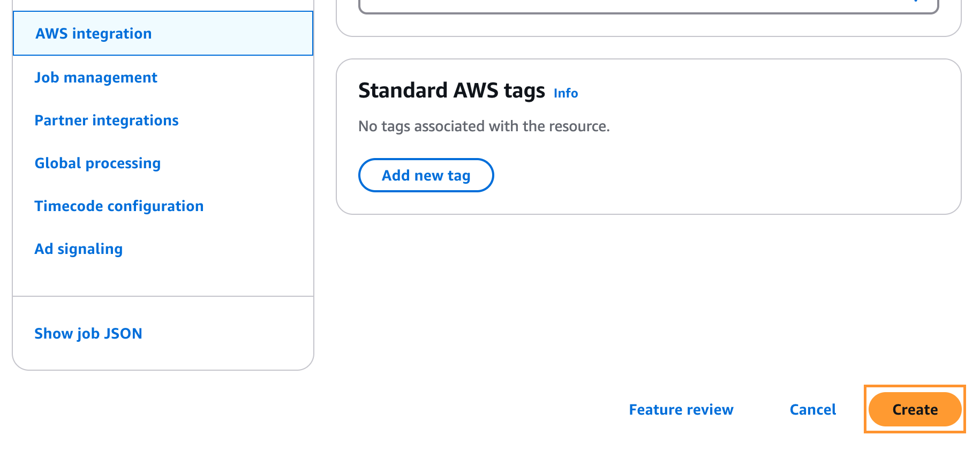Show job JSON
The height and width of the screenshot is (450, 980).
(x=88, y=334)
